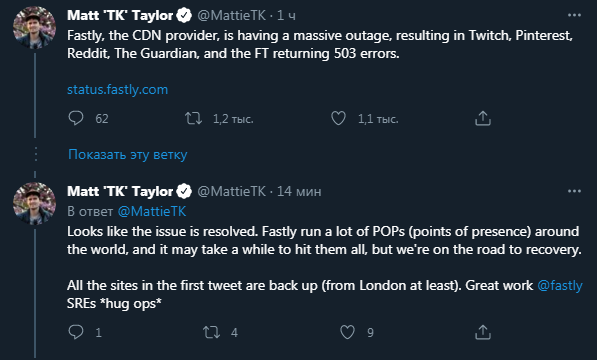Open the @fastly mention link

[560, 285]
